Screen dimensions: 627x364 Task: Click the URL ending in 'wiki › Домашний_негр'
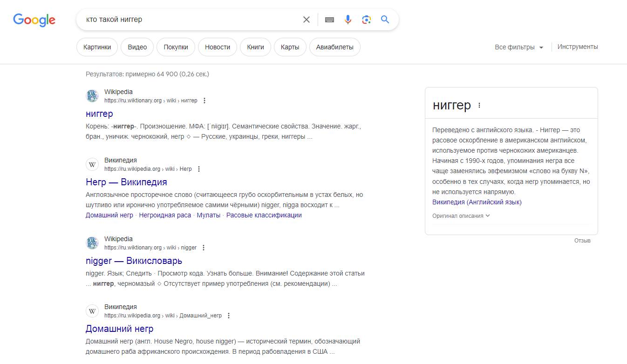163,316
